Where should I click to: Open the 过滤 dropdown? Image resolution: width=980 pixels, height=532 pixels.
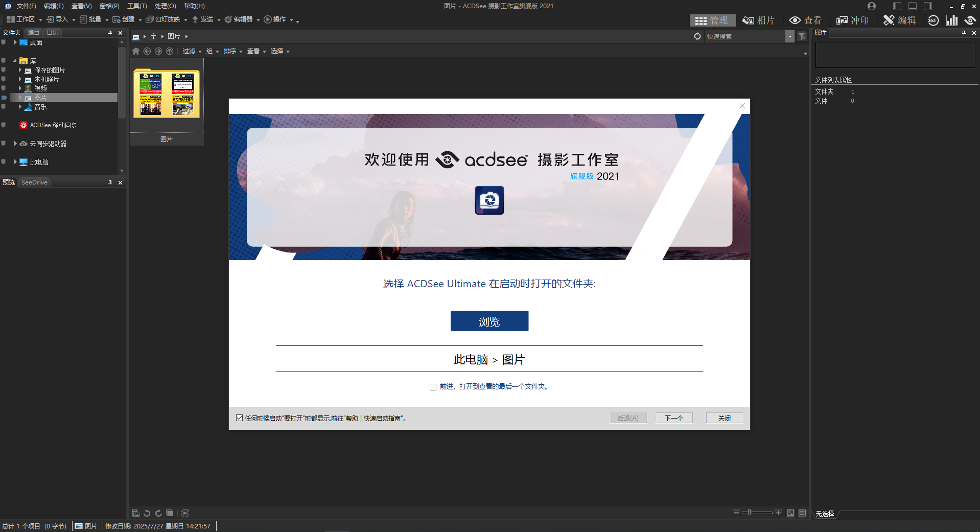192,51
